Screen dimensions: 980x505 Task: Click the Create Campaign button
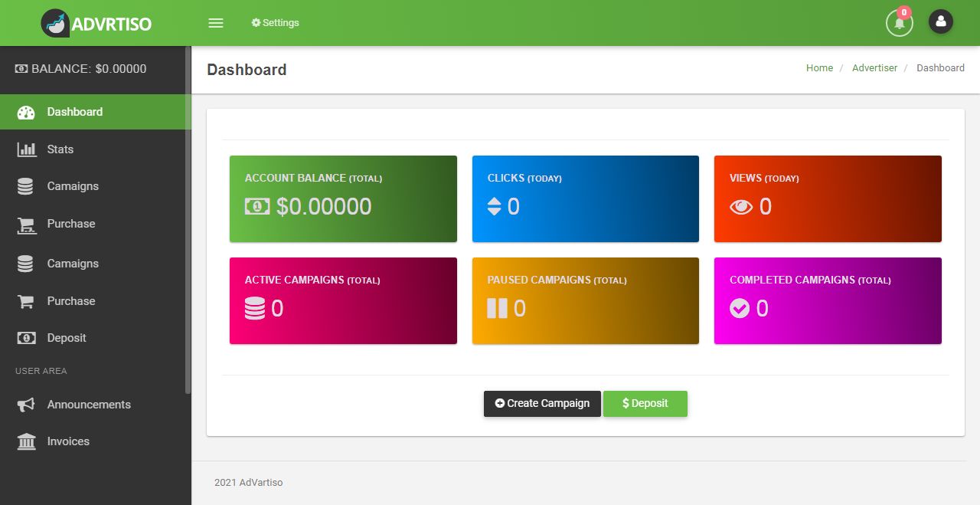coord(542,404)
